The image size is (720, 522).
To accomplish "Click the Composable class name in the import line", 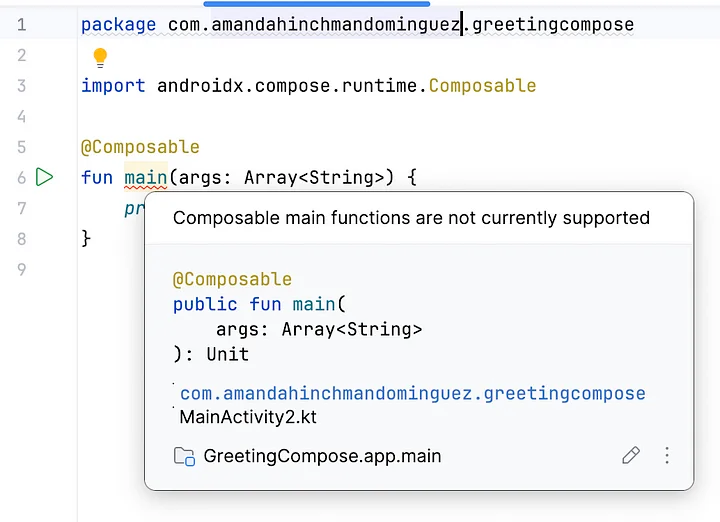I will tap(482, 86).
